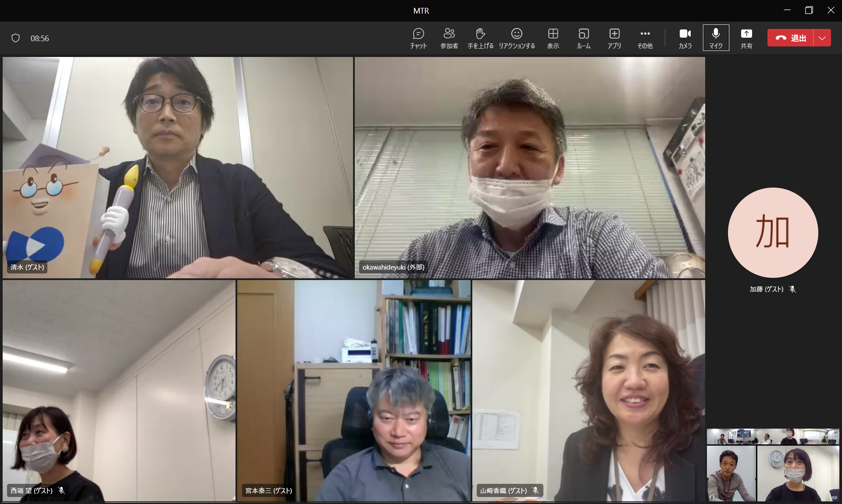This screenshot has height=504, width=842.
Task: Raise hand with 手を上げる
Action: click(480, 38)
